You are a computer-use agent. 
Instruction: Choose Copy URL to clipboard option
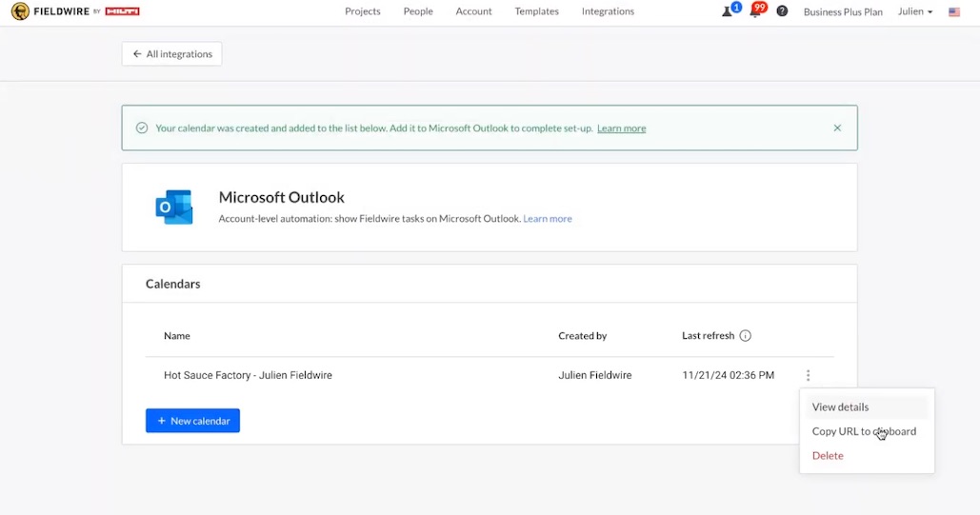point(863,431)
